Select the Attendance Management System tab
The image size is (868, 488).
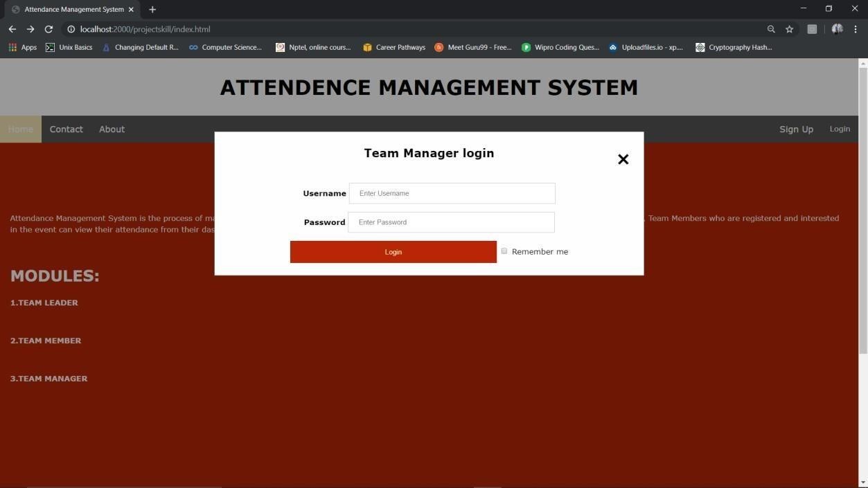(71, 10)
